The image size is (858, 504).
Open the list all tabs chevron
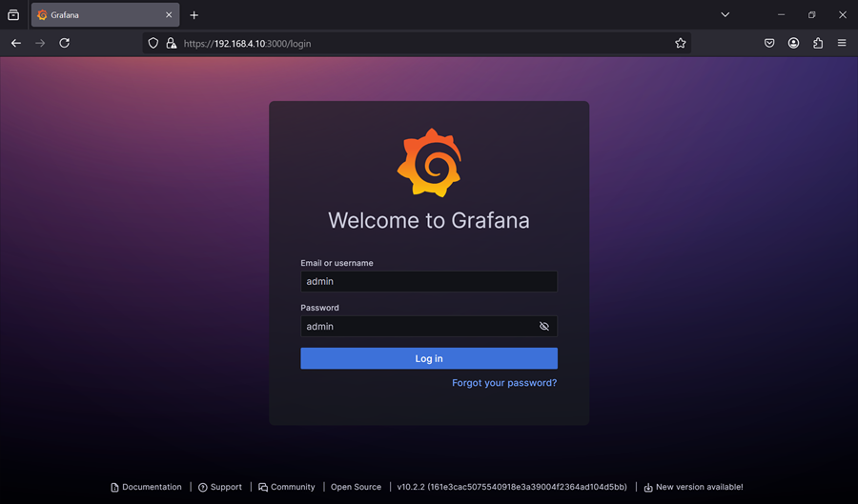coord(725,14)
